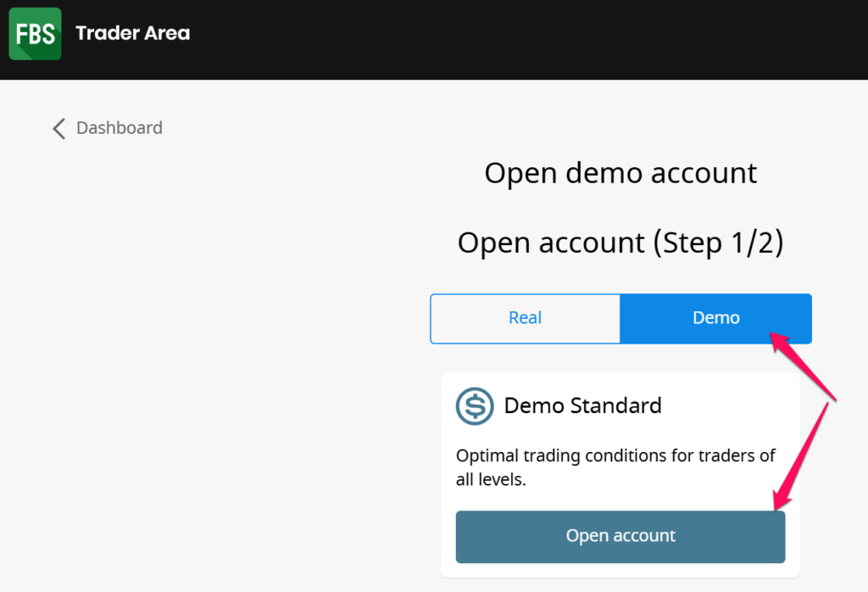868x592 pixels.
Task: Select the Demo account tab
Action: pos(715,318)
